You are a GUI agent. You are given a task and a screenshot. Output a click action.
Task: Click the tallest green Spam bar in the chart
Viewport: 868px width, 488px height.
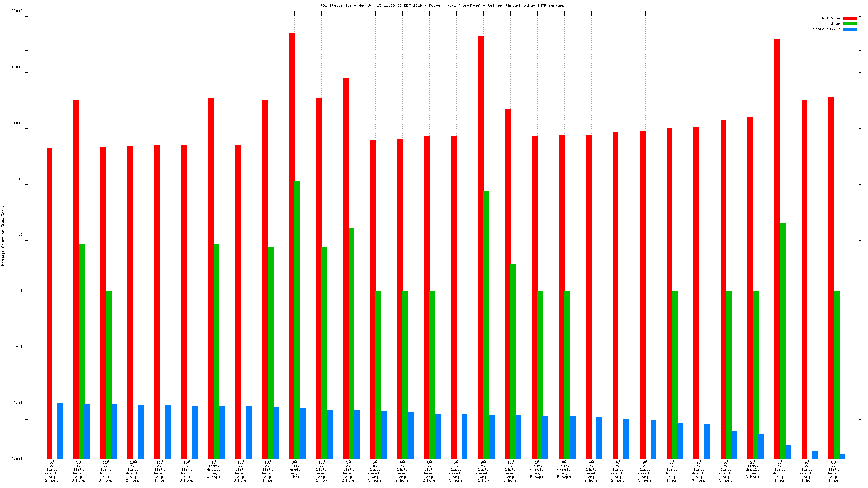[297, 316]
